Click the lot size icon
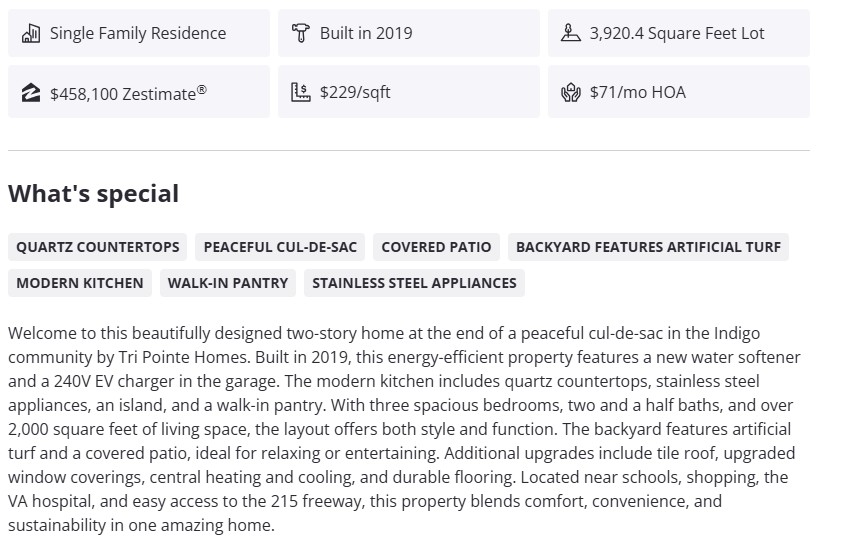The width and height of the screenshot is (855, 541). point(570,33)
